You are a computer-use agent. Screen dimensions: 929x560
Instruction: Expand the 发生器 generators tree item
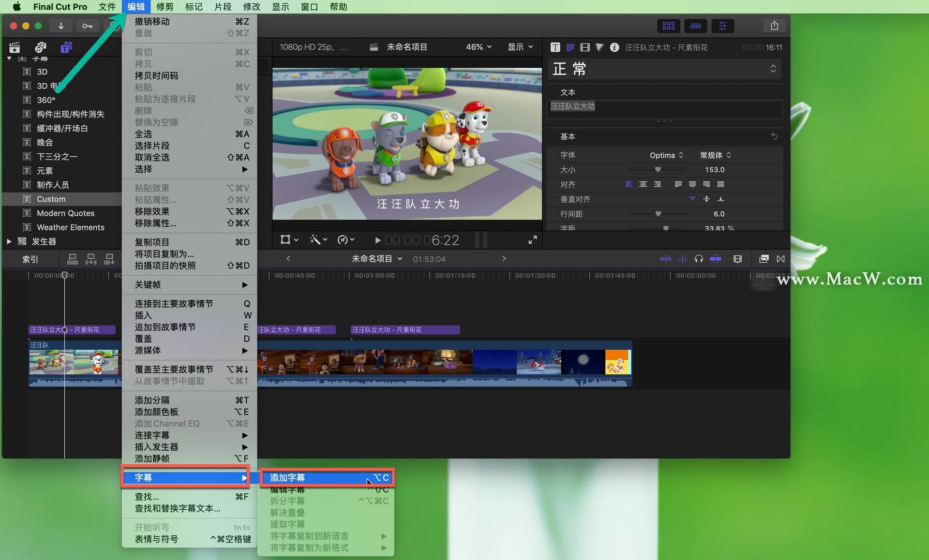(x=9, y=241)
